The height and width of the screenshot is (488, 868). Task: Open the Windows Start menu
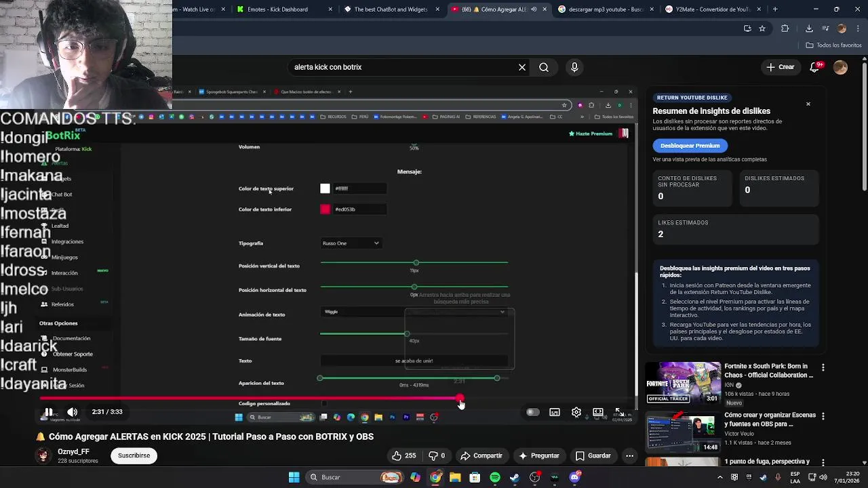(x=294, y=477)
